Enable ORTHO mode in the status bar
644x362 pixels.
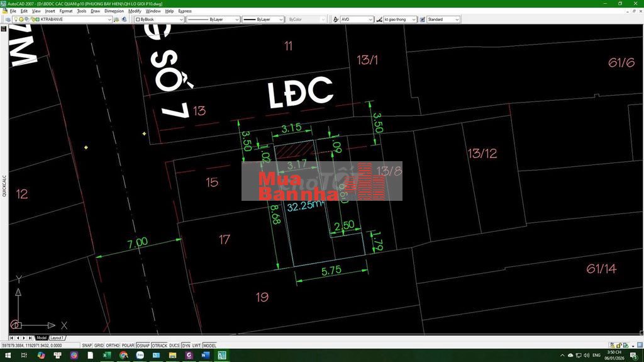click(113, 346)
